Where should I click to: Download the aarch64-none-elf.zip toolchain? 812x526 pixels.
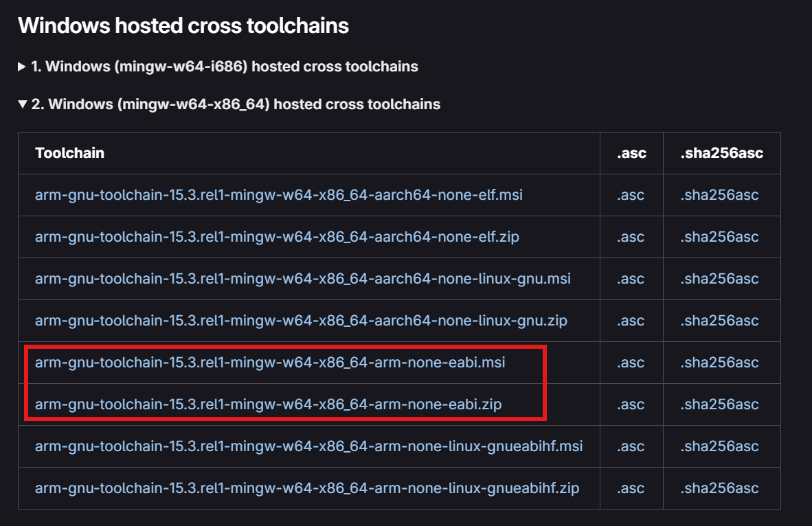click(277, 237)
